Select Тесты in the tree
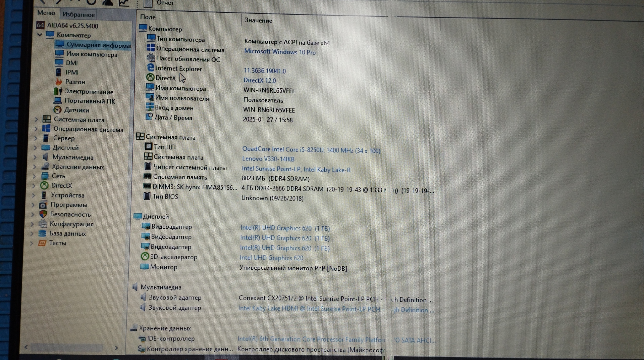The height and width of the screenshot is (360, 644). coord(58,243)
